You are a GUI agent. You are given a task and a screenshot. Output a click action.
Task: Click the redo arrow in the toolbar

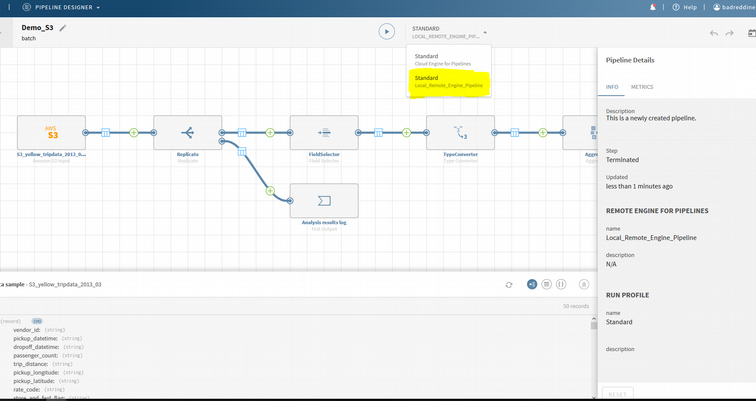click(730, 33)
